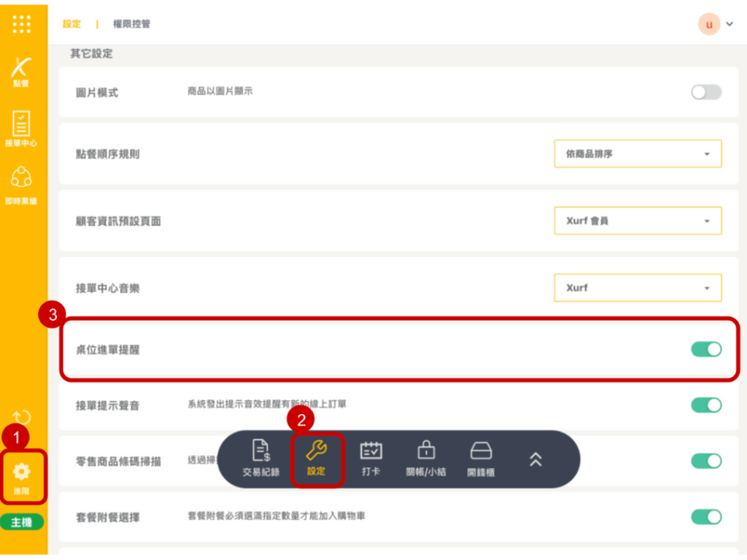Click the 進階 gear icon in sidebar
Image resolution: width=747 pixels, height=560 pixels.
(x=22, y=475)
